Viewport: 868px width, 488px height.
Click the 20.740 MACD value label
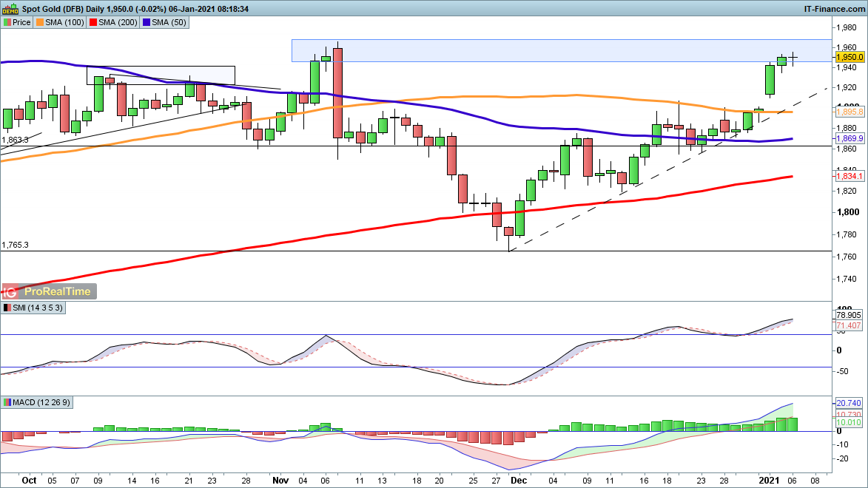[x=848, y=403]
